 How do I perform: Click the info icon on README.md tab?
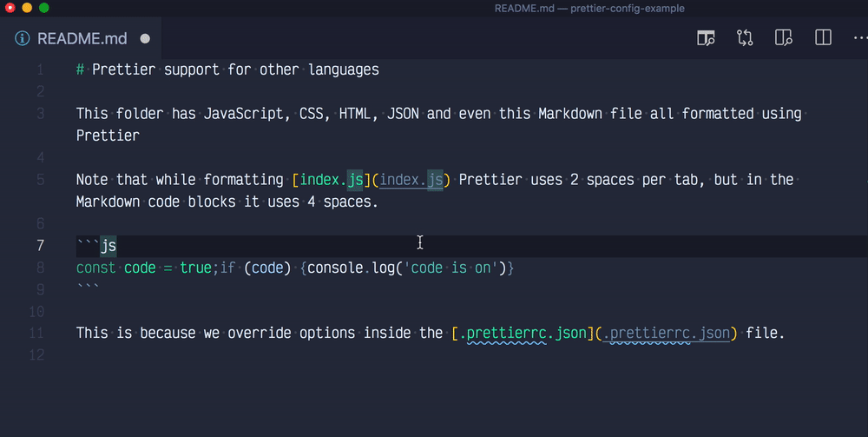[23, 38]
